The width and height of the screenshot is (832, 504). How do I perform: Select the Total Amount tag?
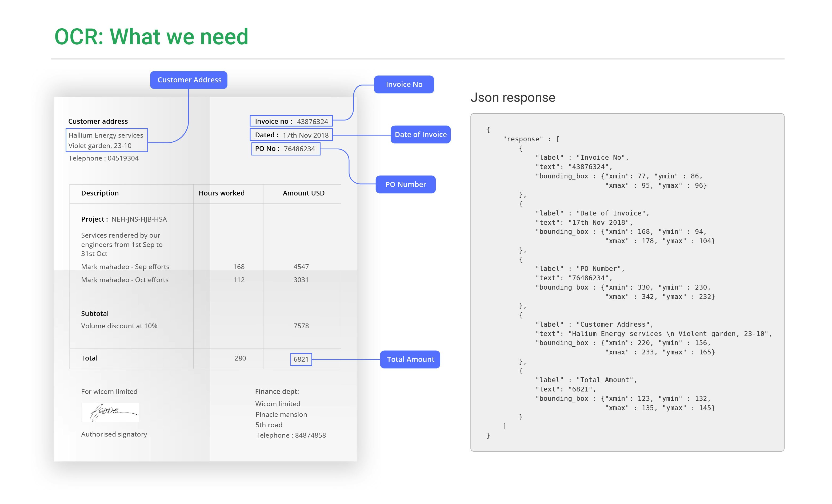(x=410, y=359)
